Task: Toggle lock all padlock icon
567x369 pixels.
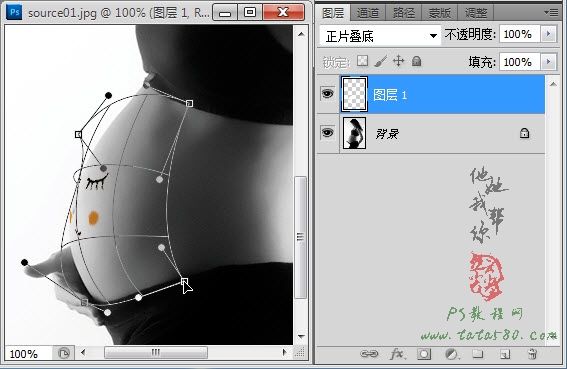Action: pyautogui.click(x=417, y=61)
